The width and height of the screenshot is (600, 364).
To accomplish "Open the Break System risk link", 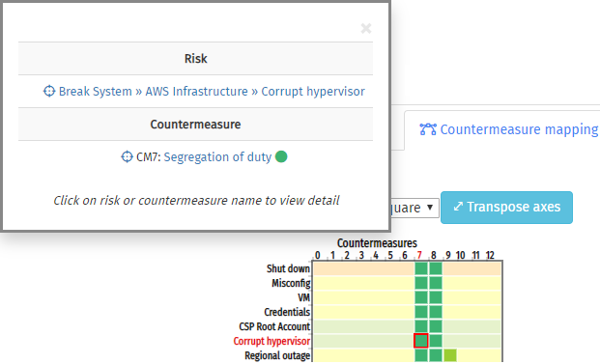I will pos(96,92).
